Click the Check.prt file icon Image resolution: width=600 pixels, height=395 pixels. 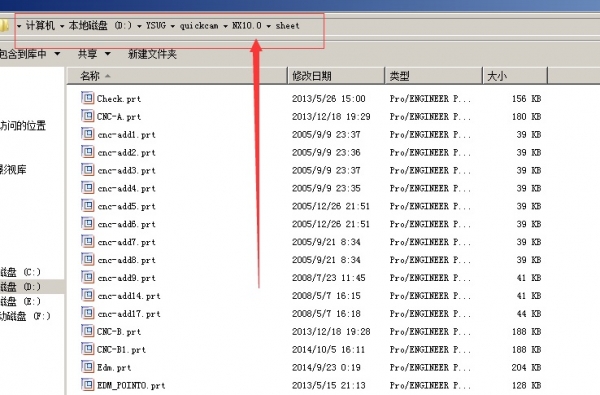point(88,98)
